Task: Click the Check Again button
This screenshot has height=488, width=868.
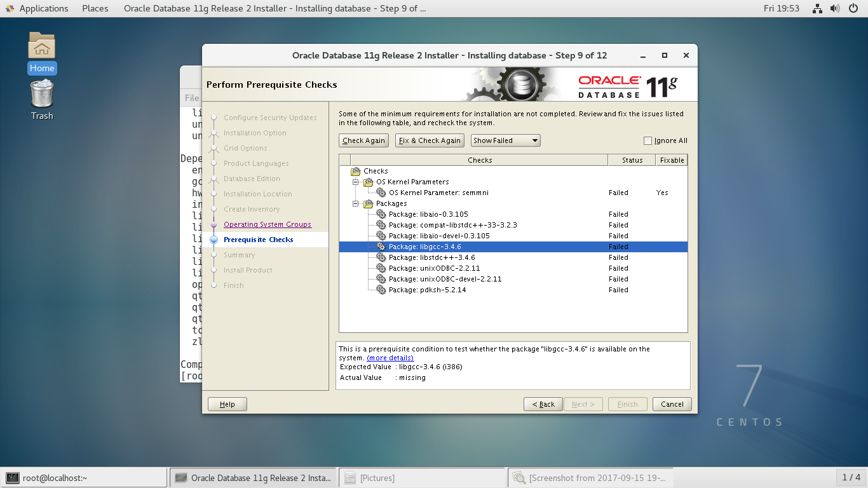Action: [363, 140]
